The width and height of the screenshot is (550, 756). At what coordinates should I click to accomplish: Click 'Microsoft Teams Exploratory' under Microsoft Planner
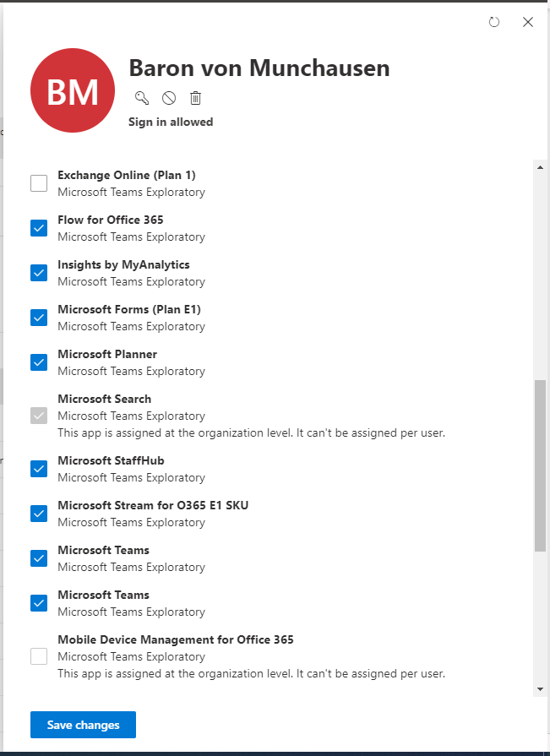pyautogui.click(x=132, y=372)
